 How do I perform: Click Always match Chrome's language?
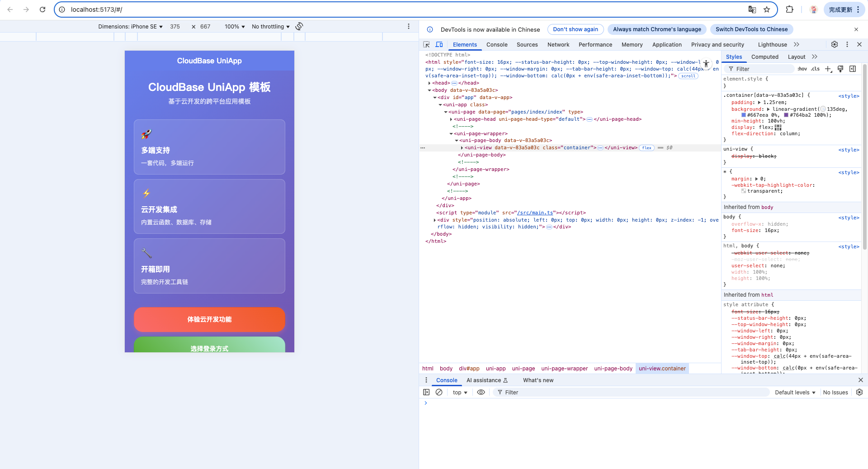click(657, 29)
